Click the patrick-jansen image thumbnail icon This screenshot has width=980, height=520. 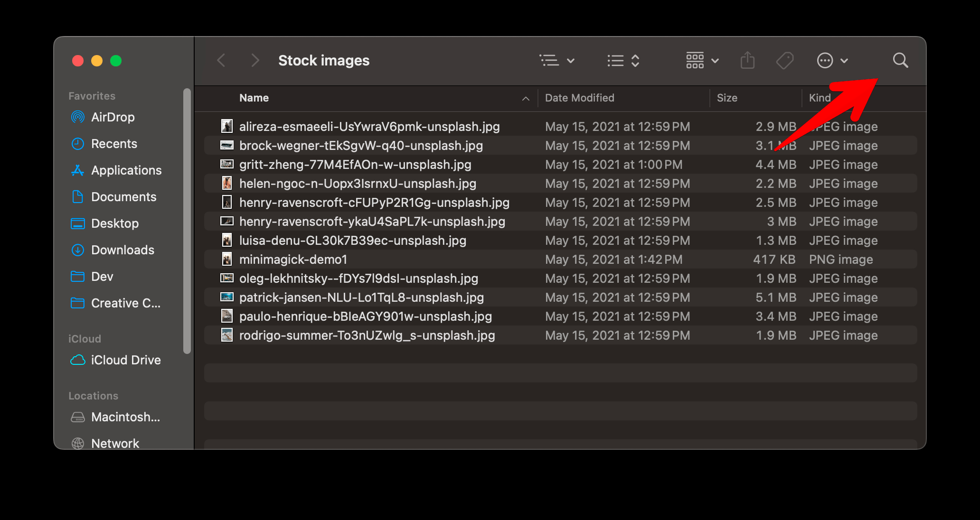[x=227, y=297]
